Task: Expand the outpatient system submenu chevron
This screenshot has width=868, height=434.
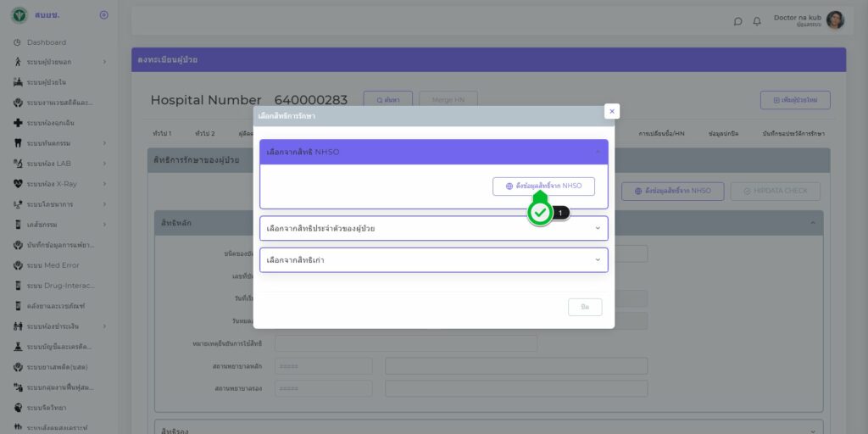Action: click(104, 62)
